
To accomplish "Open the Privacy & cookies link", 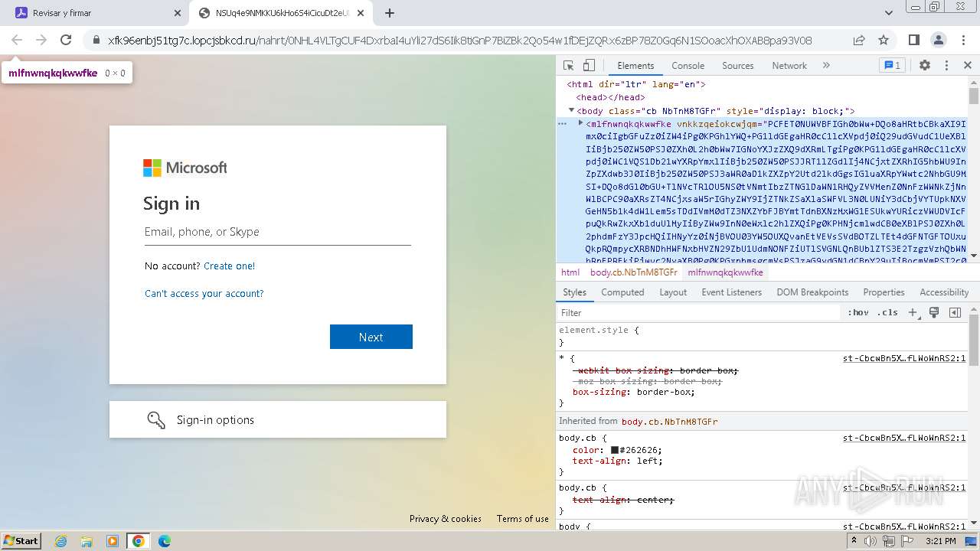I will point(446,519).
